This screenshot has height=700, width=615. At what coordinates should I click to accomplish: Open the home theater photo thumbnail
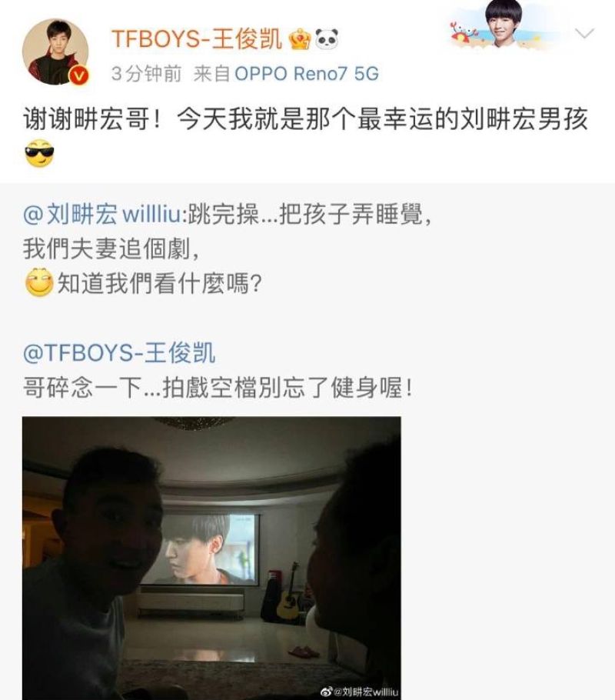[211, 558]
